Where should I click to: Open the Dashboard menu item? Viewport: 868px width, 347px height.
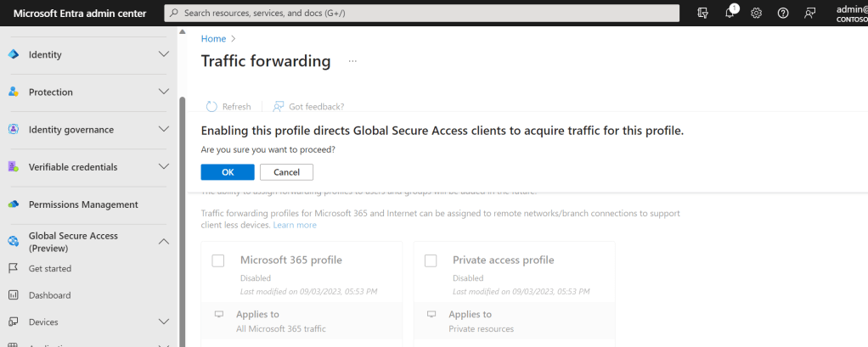(x=49, y=295)
